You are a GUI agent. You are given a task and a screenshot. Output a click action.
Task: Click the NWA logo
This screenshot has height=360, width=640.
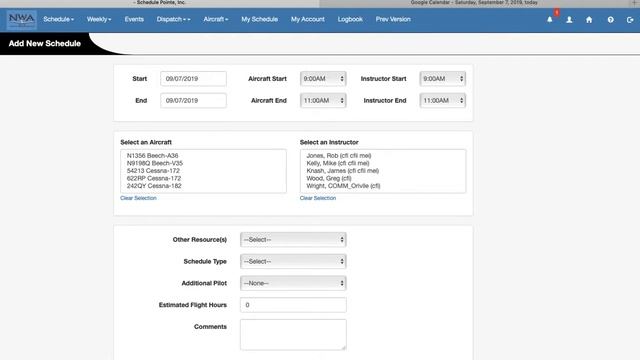point(22,20)
